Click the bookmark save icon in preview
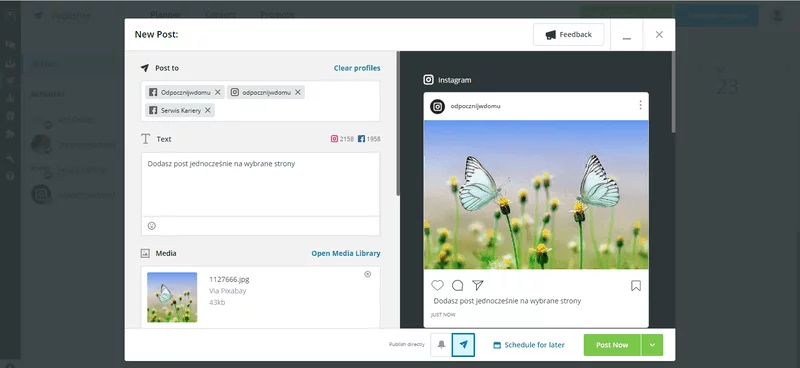800x368 pixels. pos(636,286)
